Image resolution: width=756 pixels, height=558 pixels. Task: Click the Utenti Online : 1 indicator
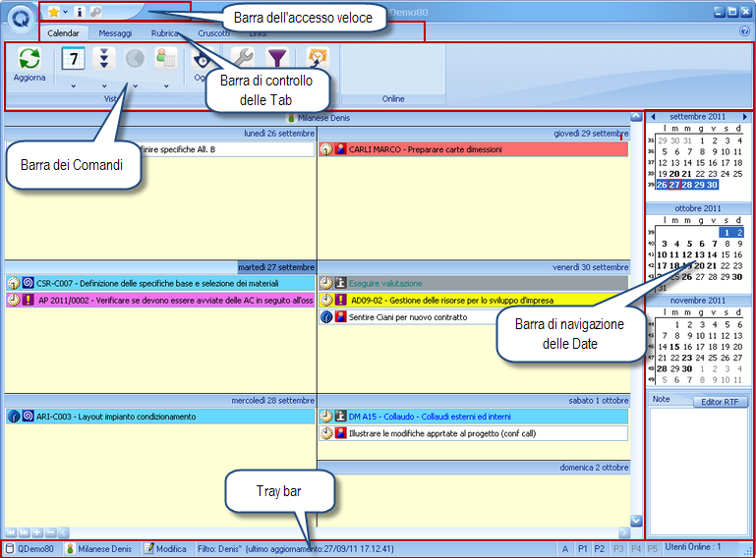692,547
